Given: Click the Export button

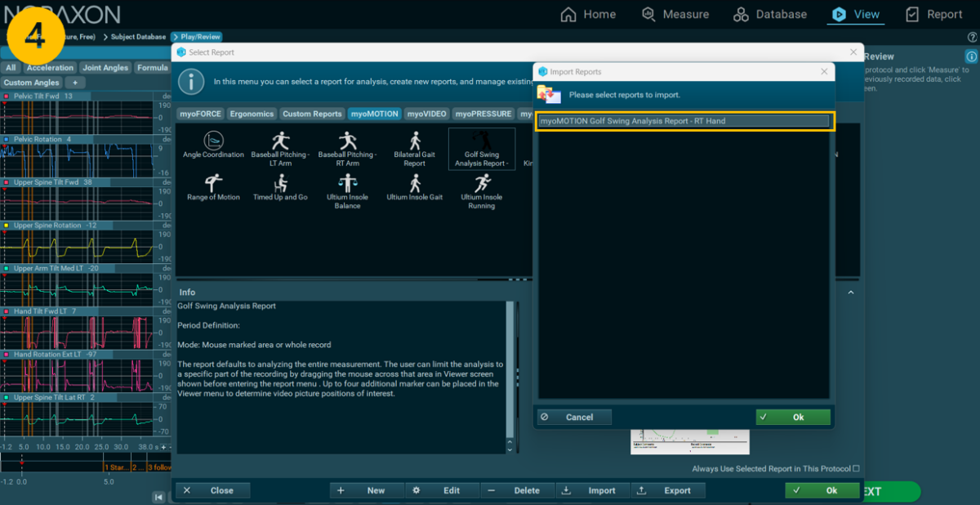Looking at the screenshot, I should coord(669,490).
